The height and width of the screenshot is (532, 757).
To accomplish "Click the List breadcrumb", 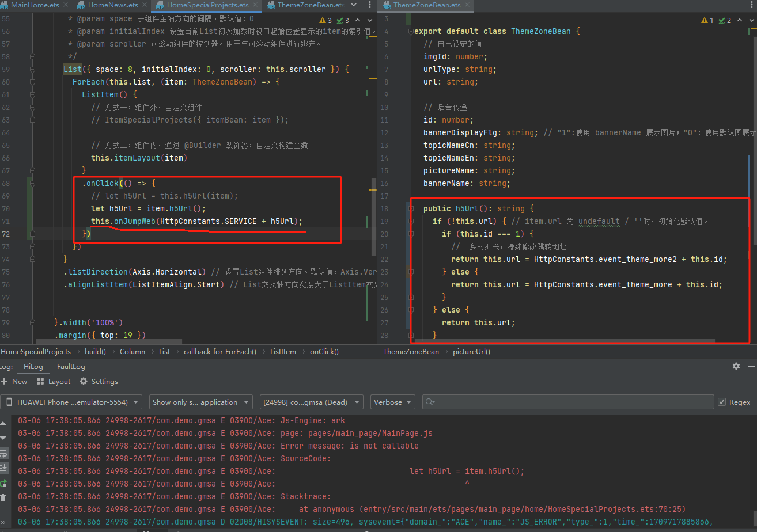I will point(165,351).
